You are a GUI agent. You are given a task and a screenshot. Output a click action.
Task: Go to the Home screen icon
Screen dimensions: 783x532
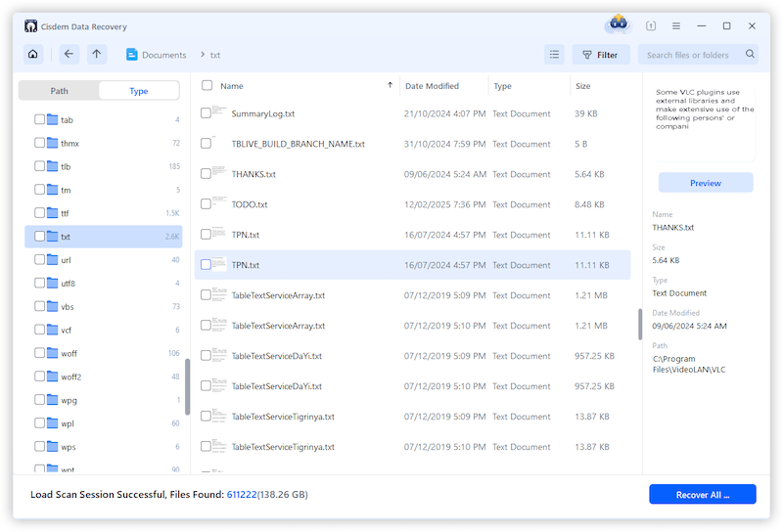tap(33, 54)
